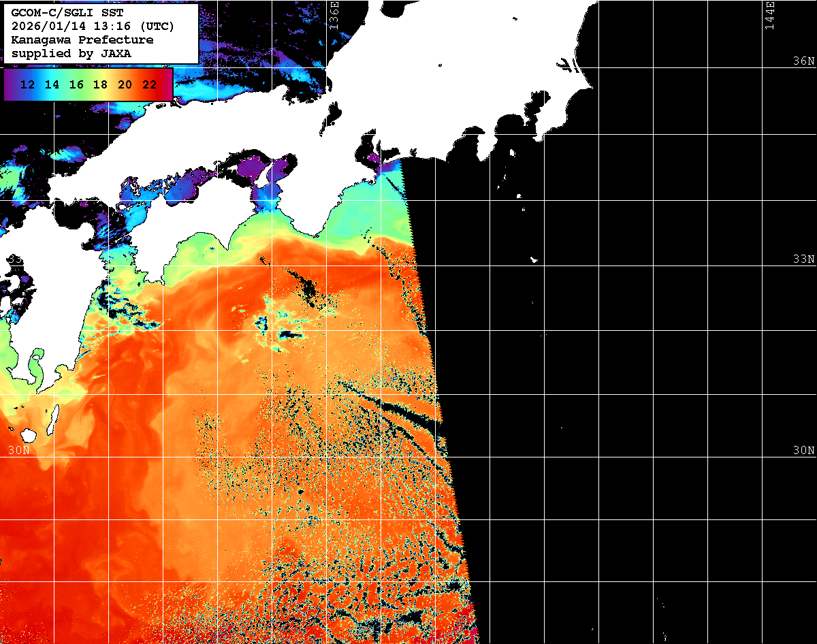Click the small round island near left 30N
The width and height of the screenshot is (817, 644).
[x=28, y=434]
